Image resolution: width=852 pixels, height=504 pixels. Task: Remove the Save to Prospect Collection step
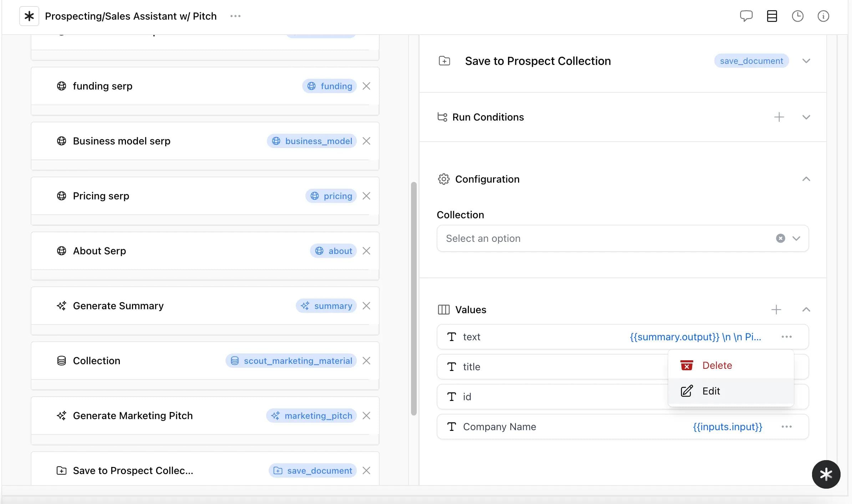[x=366, y=470]
